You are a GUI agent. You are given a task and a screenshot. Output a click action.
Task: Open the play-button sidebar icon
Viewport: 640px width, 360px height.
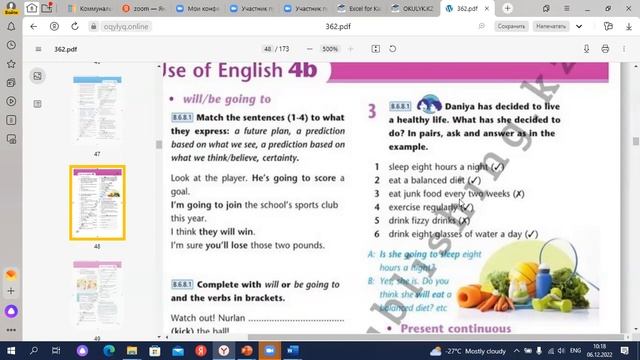point(11,101)
